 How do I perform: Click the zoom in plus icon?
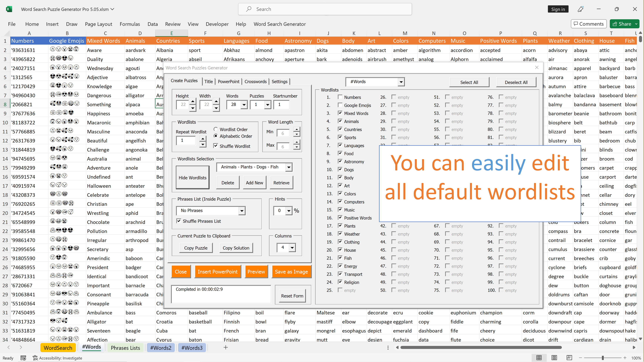pyautogui.click(x=625, y=358)
